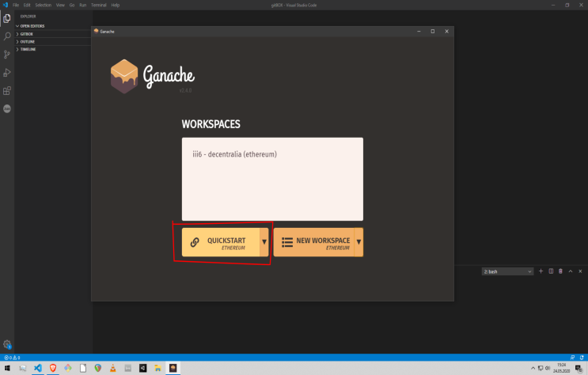Viewport: 588px width, 375px height.
Task: Open the Go menu
Action: point(72,6)
